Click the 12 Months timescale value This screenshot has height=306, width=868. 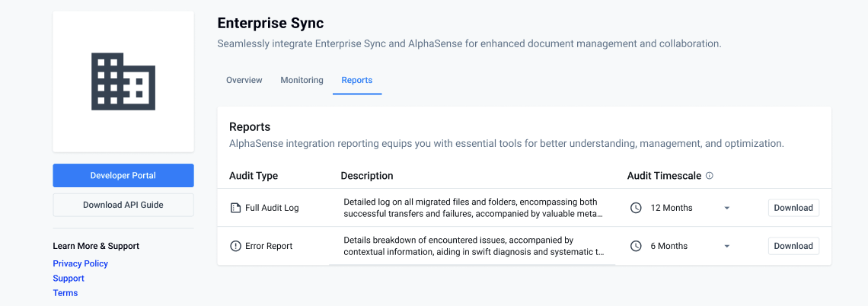click(x=672, y=208)
